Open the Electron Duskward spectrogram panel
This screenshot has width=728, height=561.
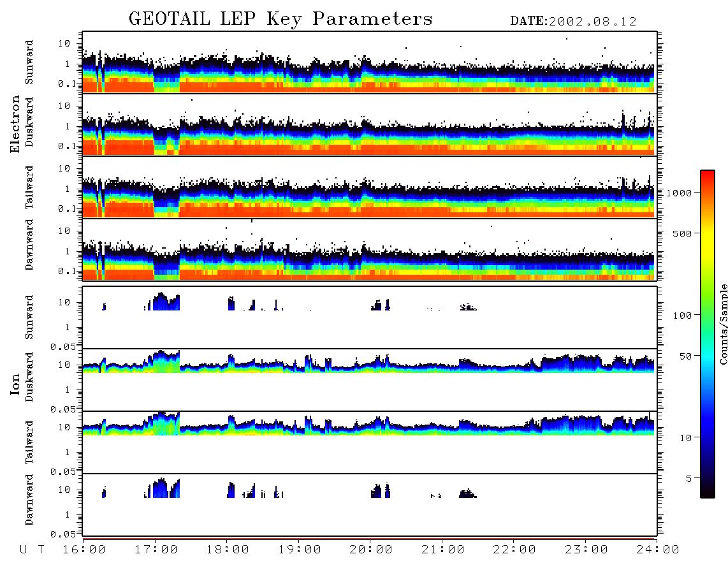click(370, 124)
